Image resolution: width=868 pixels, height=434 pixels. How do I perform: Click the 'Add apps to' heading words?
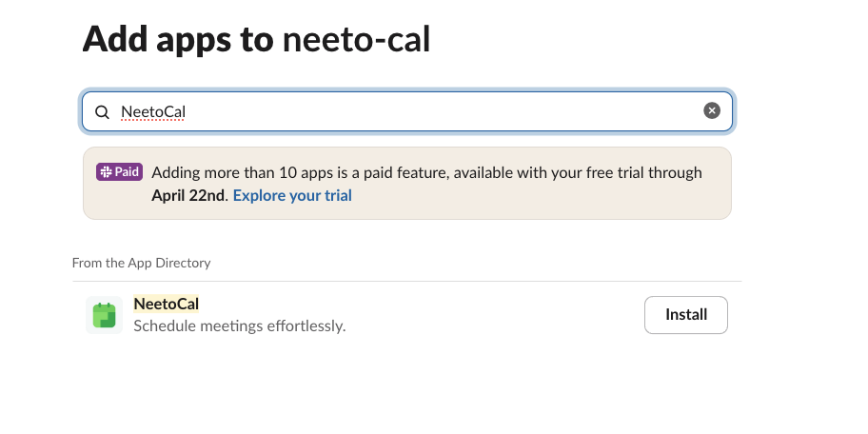(x=178, y=38)
